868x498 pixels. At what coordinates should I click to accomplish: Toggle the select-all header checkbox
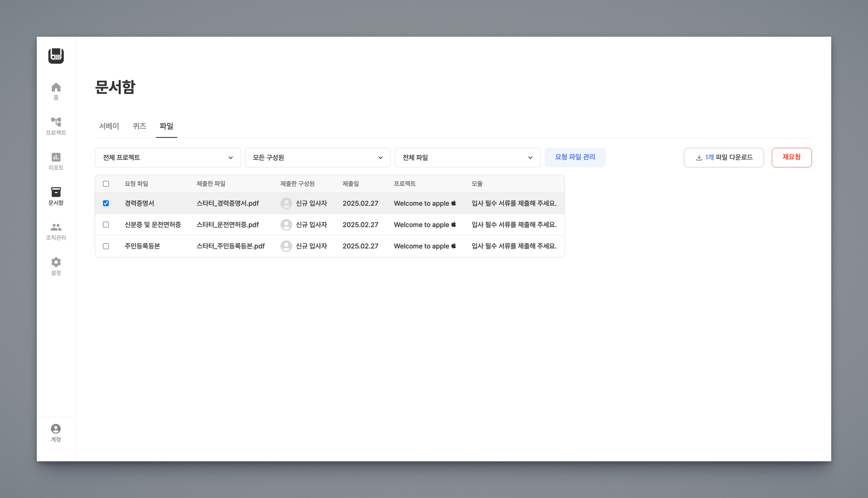click(106, 184)
